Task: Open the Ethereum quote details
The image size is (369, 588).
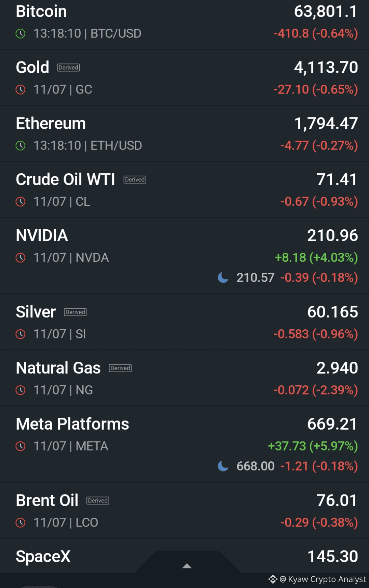Action: pyautogui.click(x=184, y=133)
